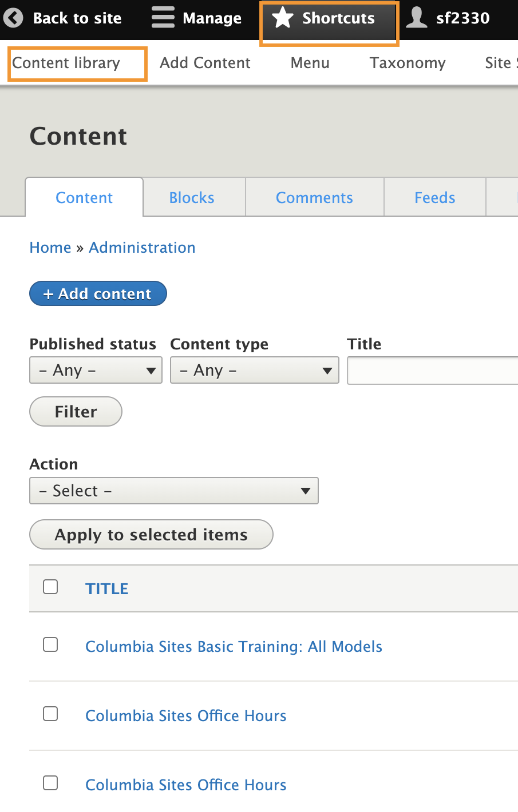Toggle the select-all checkbox beside TITLE
Screen dimensions: 518x812
pyautogui.click(x=50, y=587)
